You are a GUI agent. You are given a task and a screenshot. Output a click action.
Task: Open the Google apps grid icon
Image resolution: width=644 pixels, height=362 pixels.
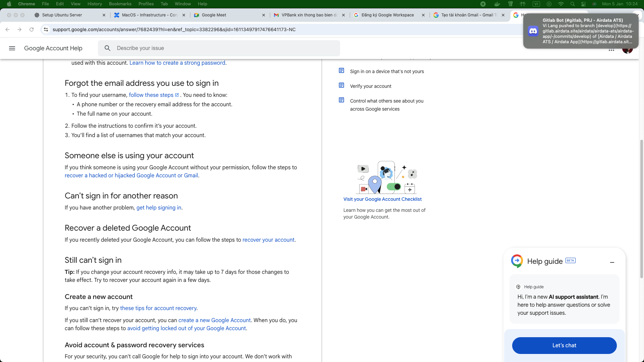(611, 50)
